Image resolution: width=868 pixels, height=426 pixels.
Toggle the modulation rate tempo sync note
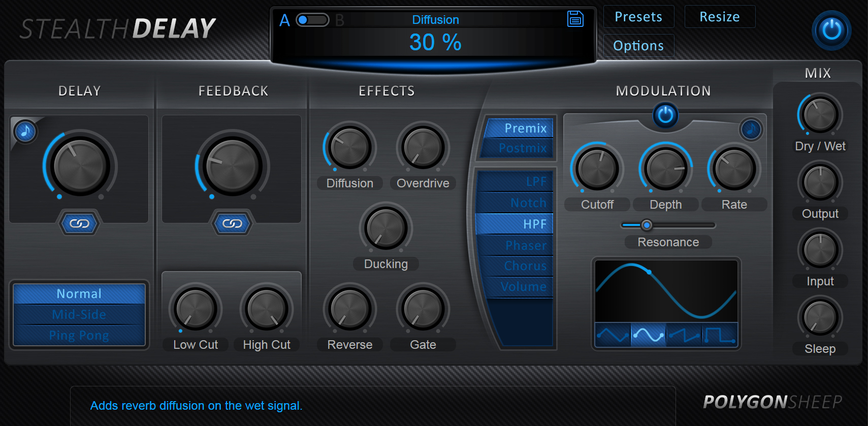coord(751,129)
